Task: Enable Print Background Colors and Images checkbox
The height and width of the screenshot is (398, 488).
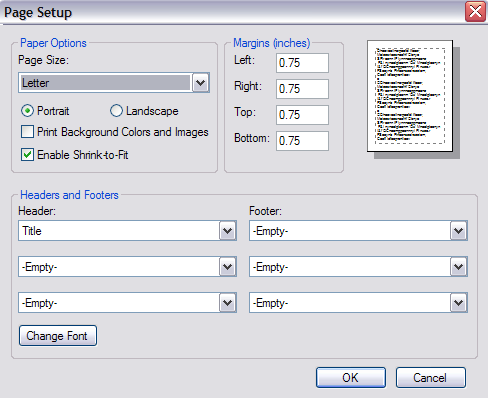Action: (27, 132)
